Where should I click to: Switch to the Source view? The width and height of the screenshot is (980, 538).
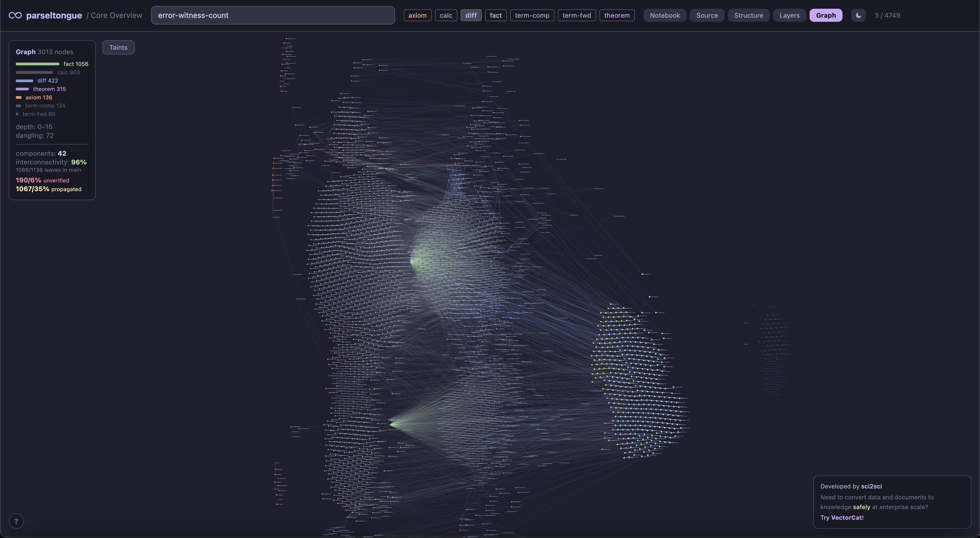point(707,15)
